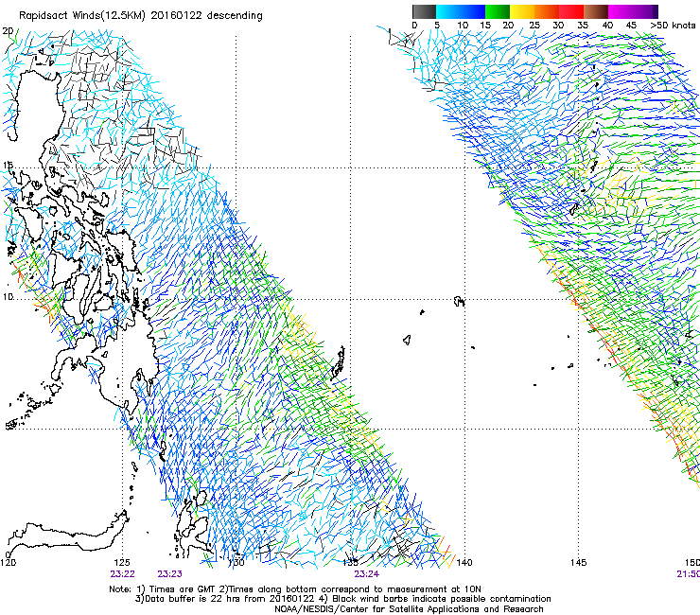Viewport: 700px width, 615px height.
Task: Select the red 30-35 knots legend segment
Action: pos(571,11)
